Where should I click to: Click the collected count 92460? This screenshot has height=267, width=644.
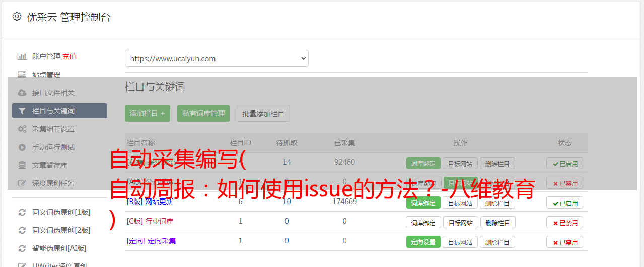tap(345, 162)
